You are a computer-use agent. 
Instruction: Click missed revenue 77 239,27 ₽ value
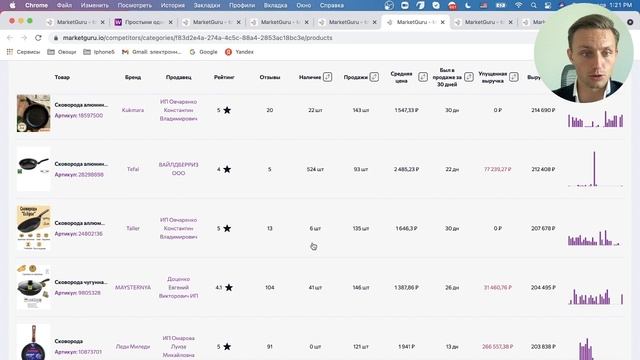coord(498,169)
